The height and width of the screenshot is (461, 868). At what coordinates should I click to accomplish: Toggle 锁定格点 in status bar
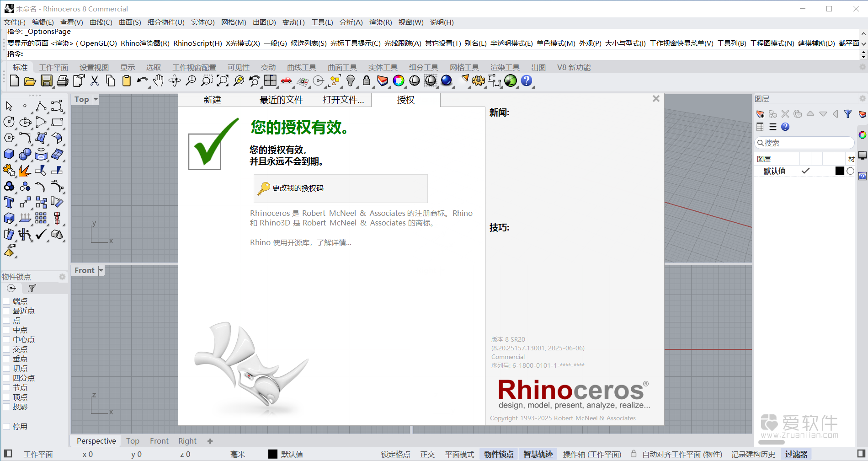(395, 454)
